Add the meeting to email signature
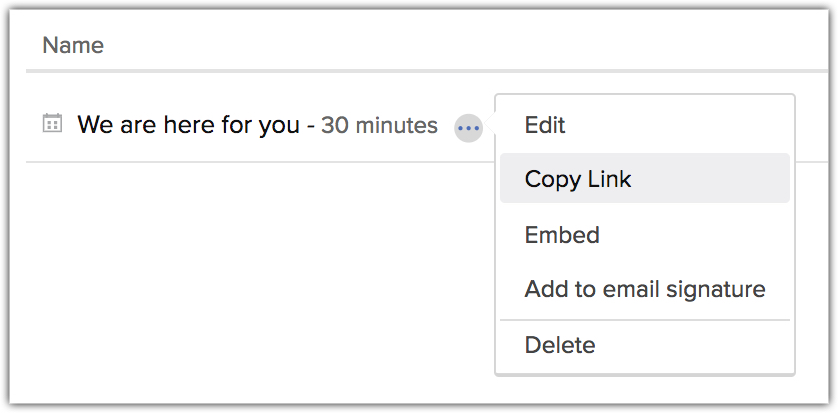838x413 pixels. [645, 290]
